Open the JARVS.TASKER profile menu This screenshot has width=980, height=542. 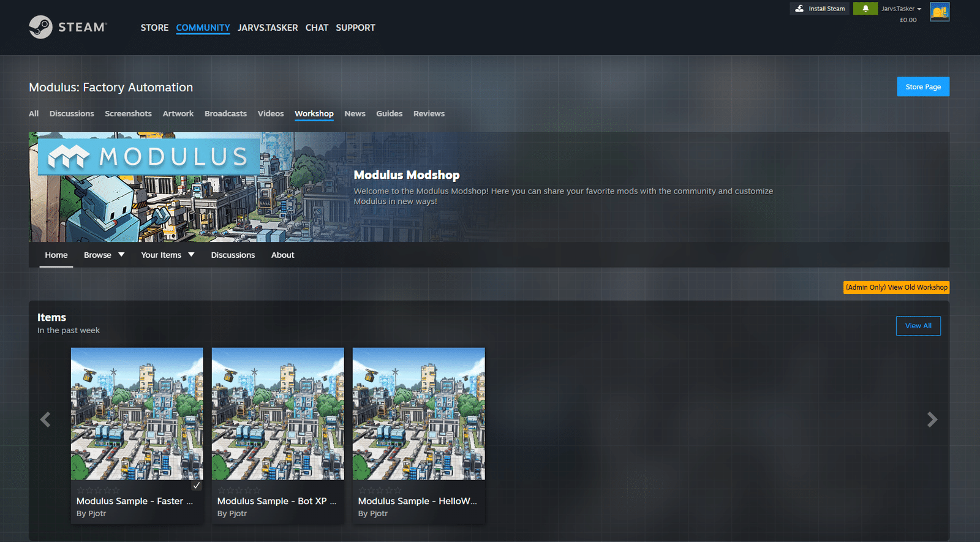(268, 28)
